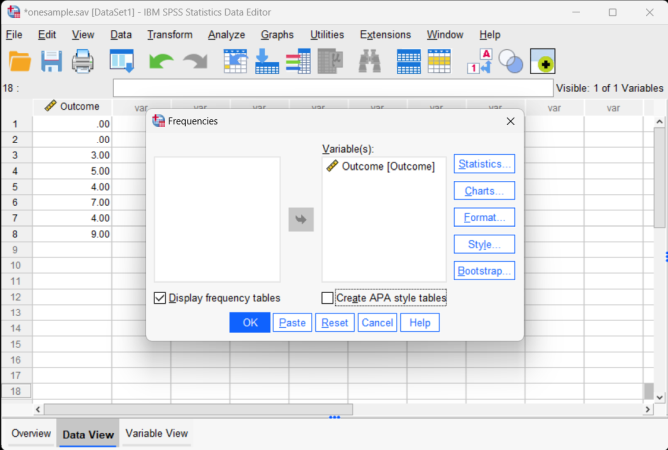
Task: Switch to the Variable View tab
Action: click(157, 433)
